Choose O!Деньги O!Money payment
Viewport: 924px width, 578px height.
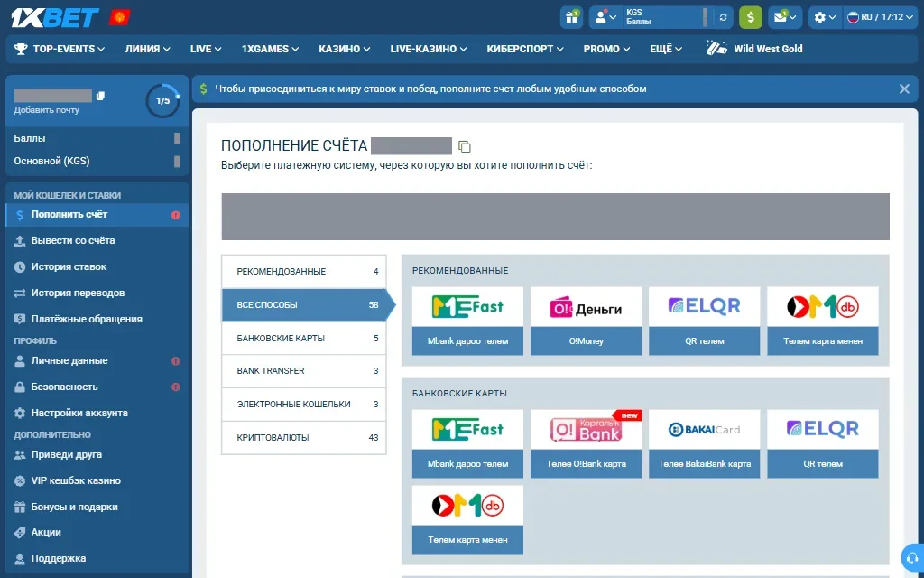586,321
